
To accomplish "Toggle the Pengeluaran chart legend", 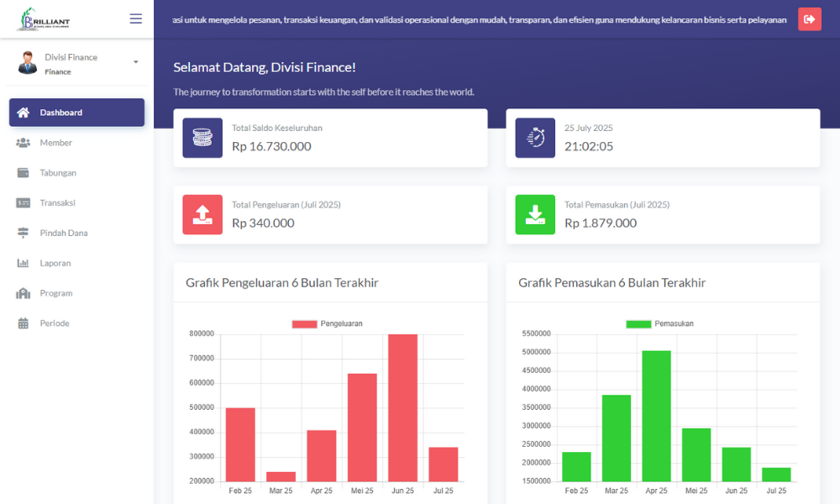I will [x=328, y=324].
